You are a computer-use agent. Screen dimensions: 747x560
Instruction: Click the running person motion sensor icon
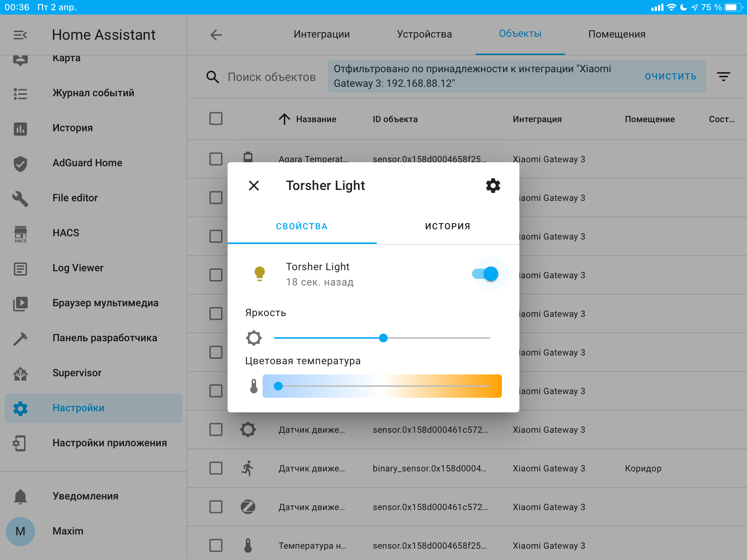point(248,468)
